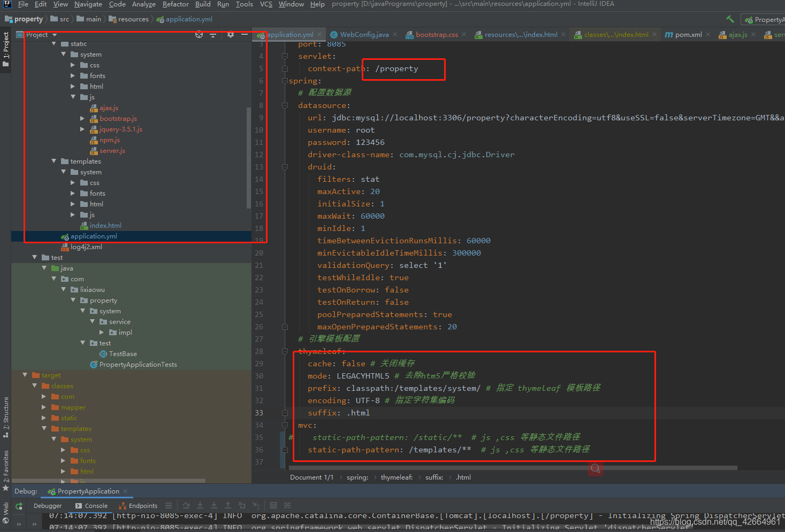Collapse the target folder
The height and width of the screenshot is (532, 785).
[25, 375]
